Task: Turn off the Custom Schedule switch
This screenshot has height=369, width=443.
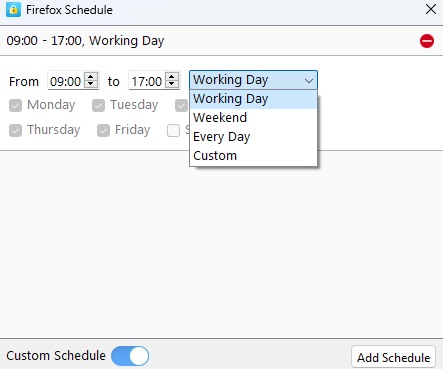Action: pos(130,356)
